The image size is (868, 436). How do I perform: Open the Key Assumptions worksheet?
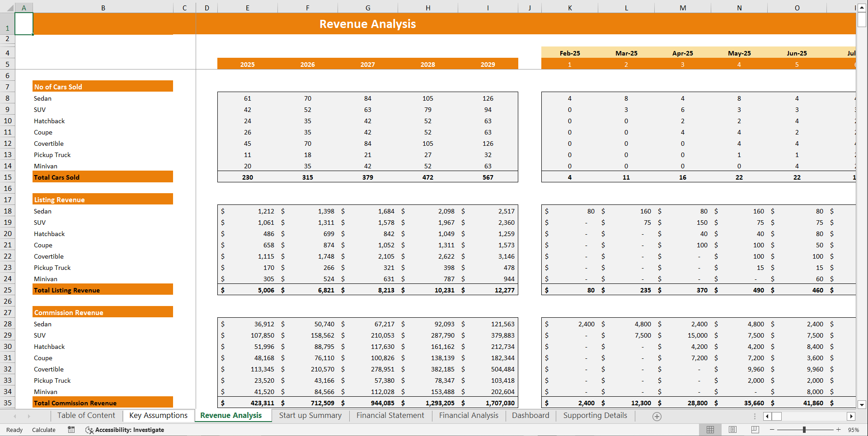[159, 415]
